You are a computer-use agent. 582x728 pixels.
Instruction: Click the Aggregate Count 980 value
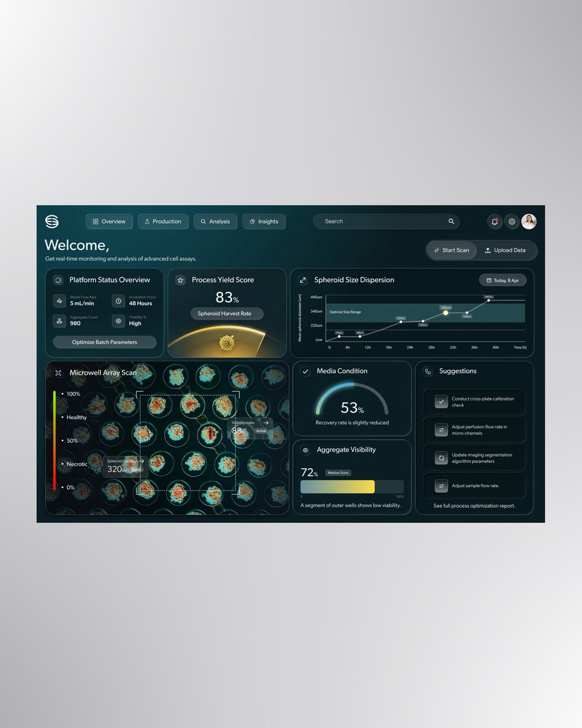click(x=76, y=323)
